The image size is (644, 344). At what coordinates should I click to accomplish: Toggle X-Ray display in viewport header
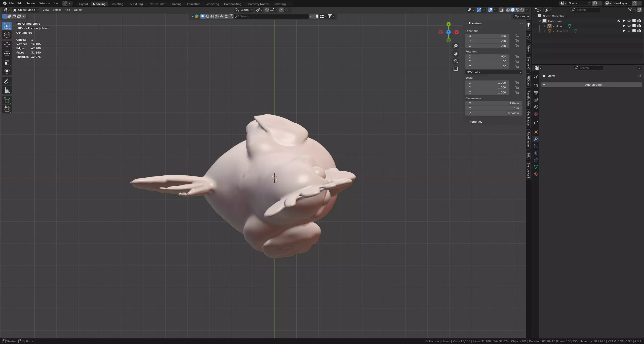pos(501,10)
